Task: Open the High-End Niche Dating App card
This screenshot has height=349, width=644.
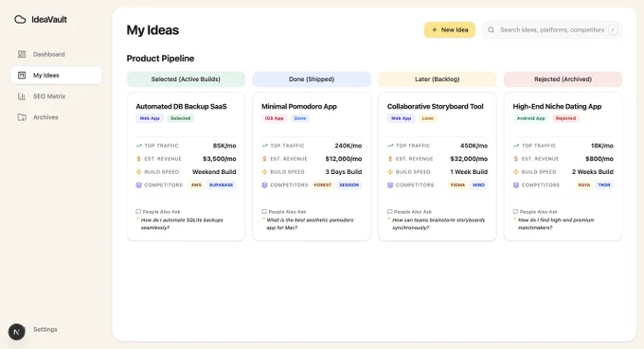Action: 563,166
